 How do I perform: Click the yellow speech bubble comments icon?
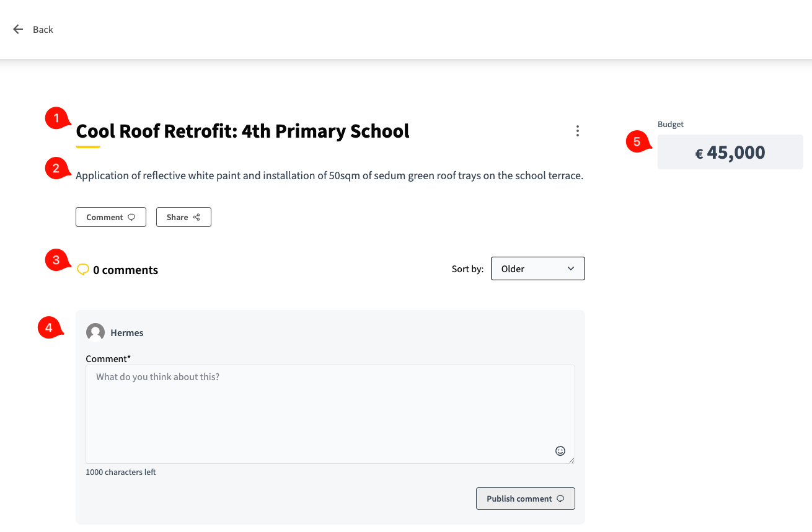pyautogui.click(x=82, y=270)
